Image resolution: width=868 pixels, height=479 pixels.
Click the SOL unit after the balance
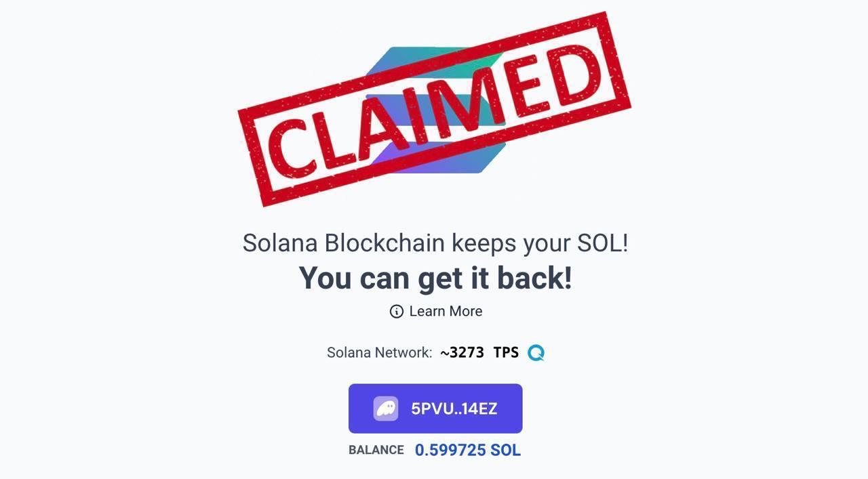pos(505,451)
